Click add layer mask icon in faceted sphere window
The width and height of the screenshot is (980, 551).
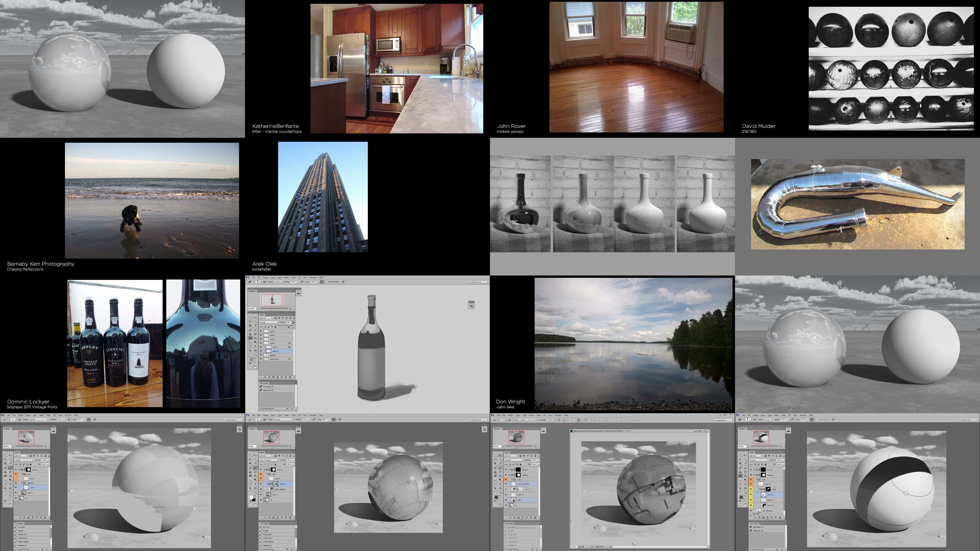pyautogui.click(x=28, y=518)
